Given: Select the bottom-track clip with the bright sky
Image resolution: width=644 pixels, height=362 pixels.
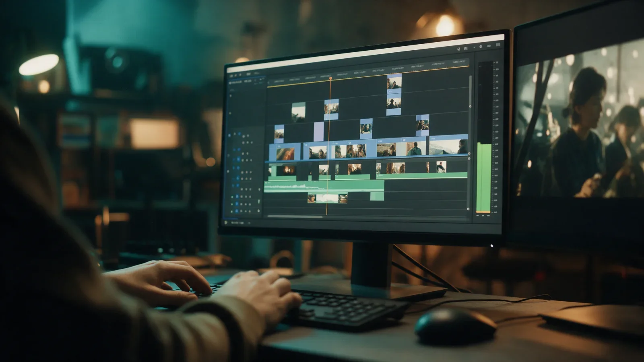Looking at the screenshot, I should tap(327, 198).
